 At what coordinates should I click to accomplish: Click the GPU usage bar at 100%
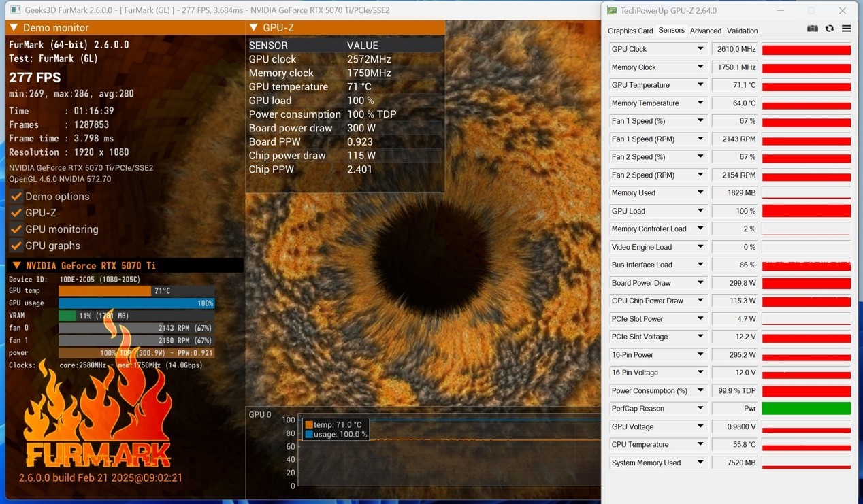coord(137,303)
